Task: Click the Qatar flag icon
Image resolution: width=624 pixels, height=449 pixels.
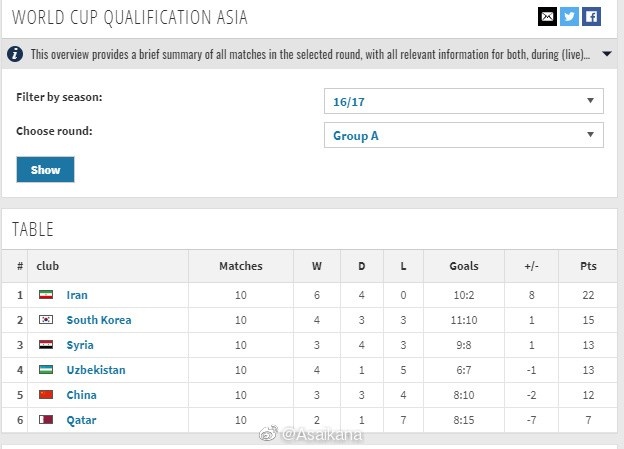Action: pos(46,419)
